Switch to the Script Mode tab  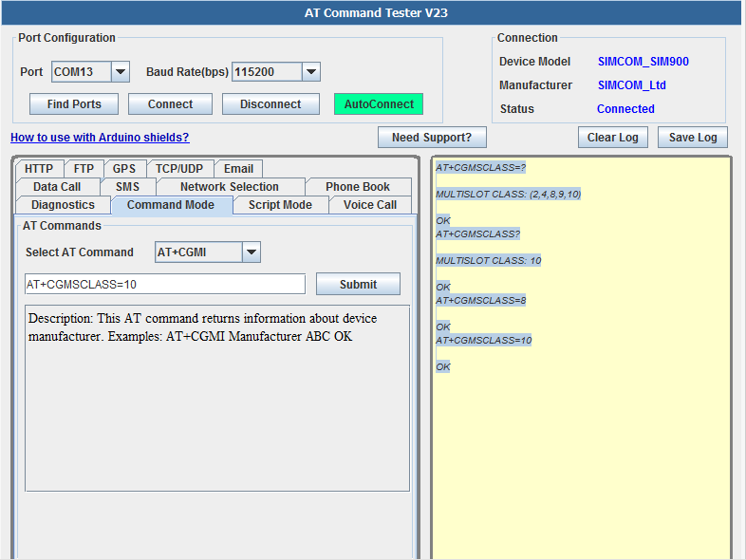point(280,205)
